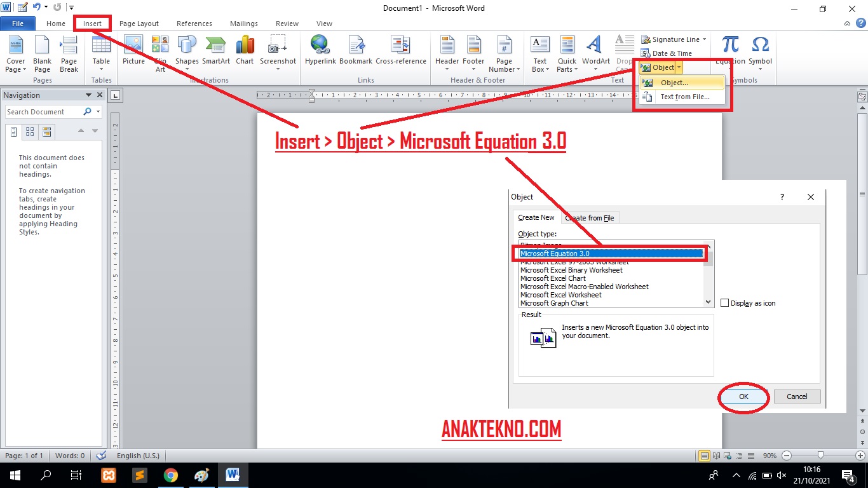
Task: Switch to Print Layout view
Action: point(704,456)
